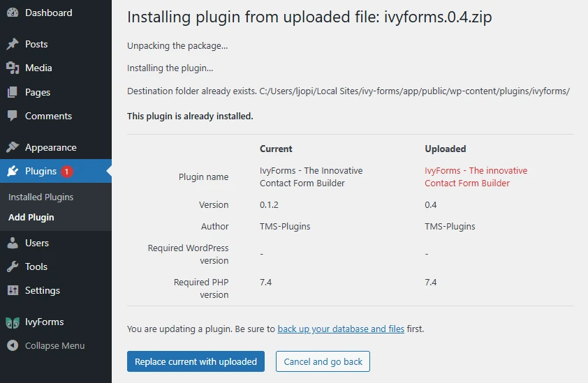
Task: Click the Settings sliders icon
Action: click(13, 290)
